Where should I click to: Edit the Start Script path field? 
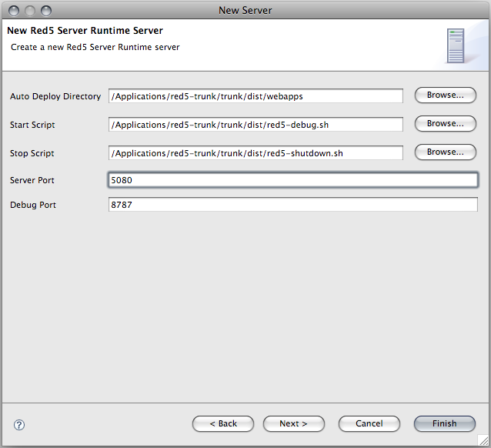256,125
